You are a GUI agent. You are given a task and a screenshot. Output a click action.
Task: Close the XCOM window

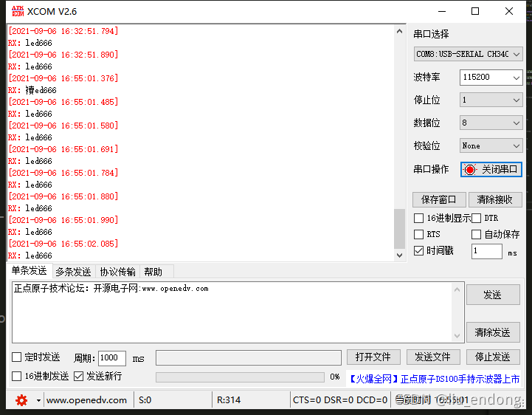[x=509, y=12]
